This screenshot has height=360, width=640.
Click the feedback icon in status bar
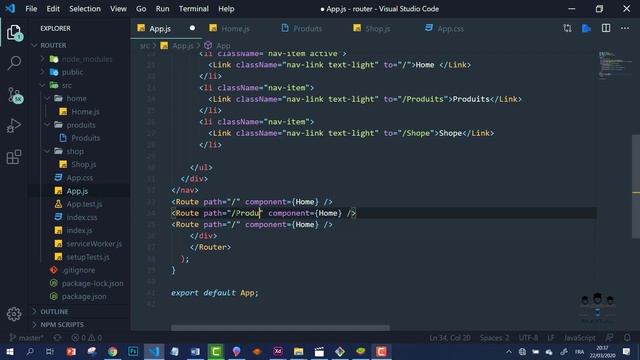click(609, 338)
